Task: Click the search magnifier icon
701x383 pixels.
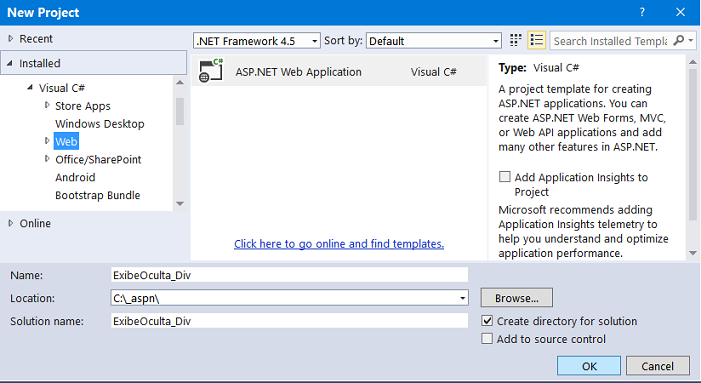Action: click(x=678, y=41)
